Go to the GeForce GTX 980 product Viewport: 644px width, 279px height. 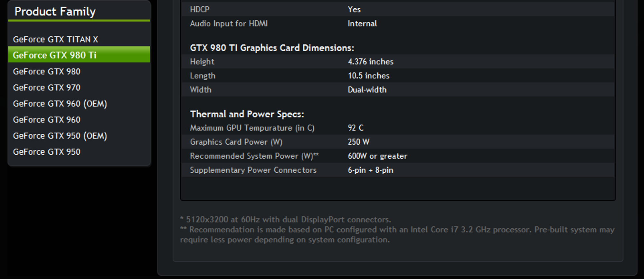tap(47, 72)
